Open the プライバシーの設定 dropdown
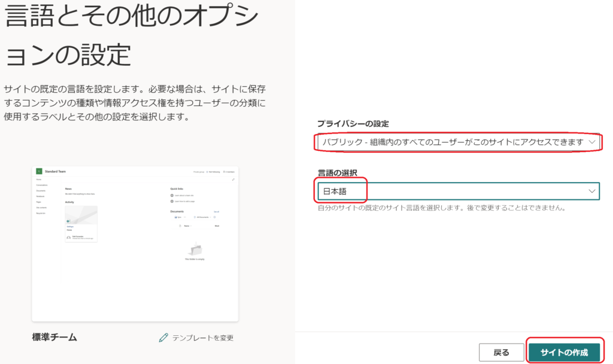 click(x=459, y=142)
